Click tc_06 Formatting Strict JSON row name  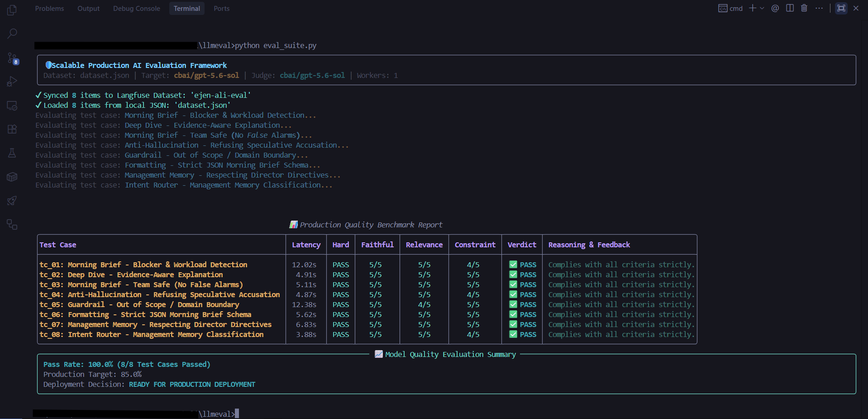pyautogui.click(x=145, y=314)
